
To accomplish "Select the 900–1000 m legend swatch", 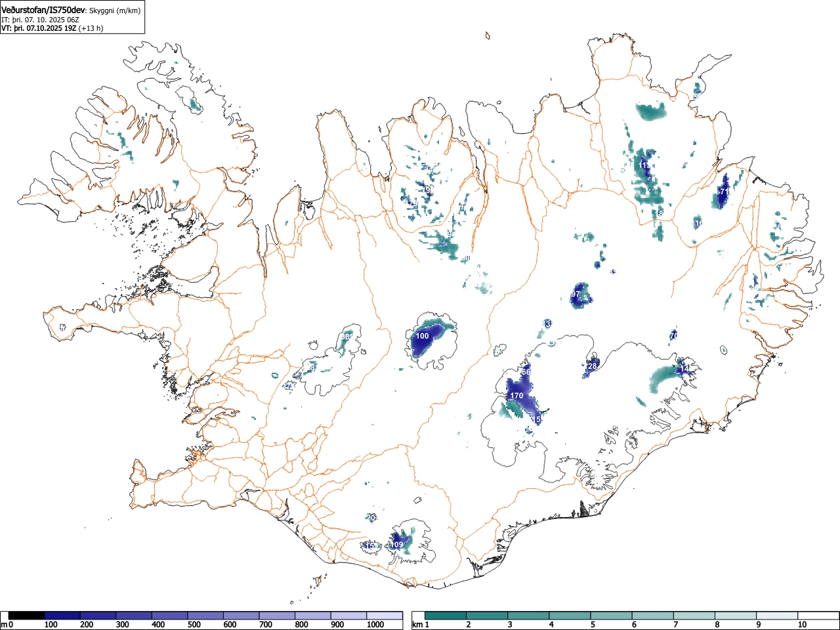I will click(348, 616).
